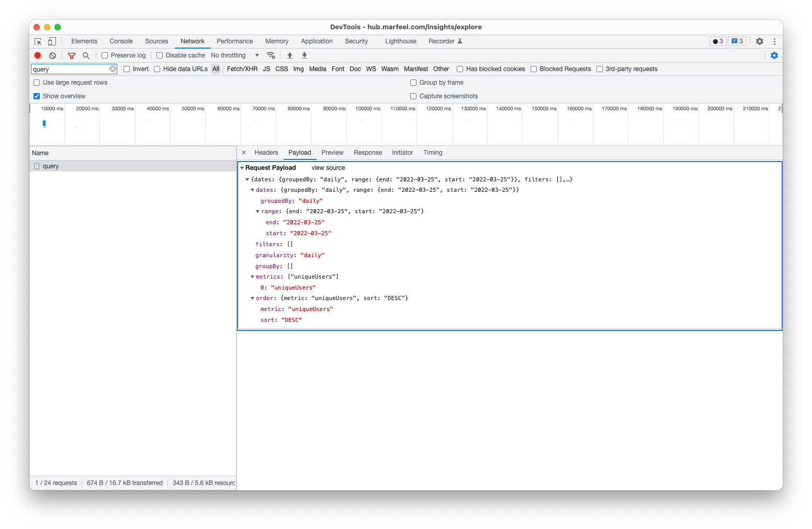Screen dimensions: 812x529
Task: Open the Console panel
Action: pyautogui.click(x=121, y=41)
